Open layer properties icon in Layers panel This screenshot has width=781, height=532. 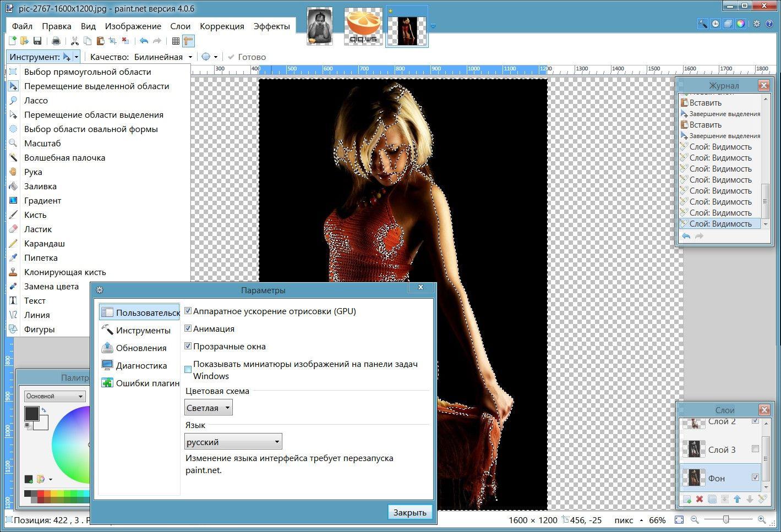point(762,499)
